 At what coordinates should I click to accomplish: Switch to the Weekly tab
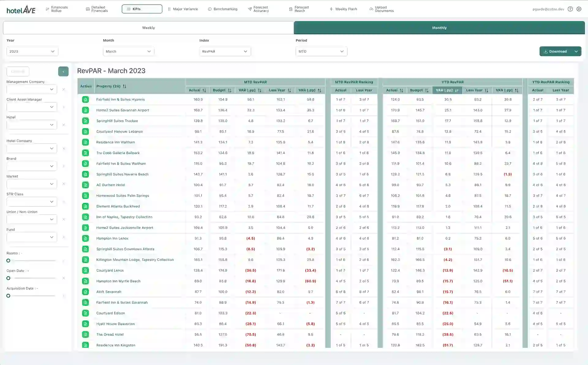point(148,28)
